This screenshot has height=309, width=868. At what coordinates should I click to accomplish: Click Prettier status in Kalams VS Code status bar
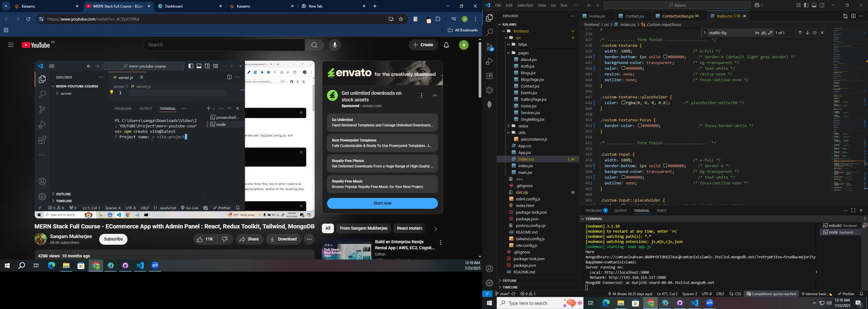point(846,294)
